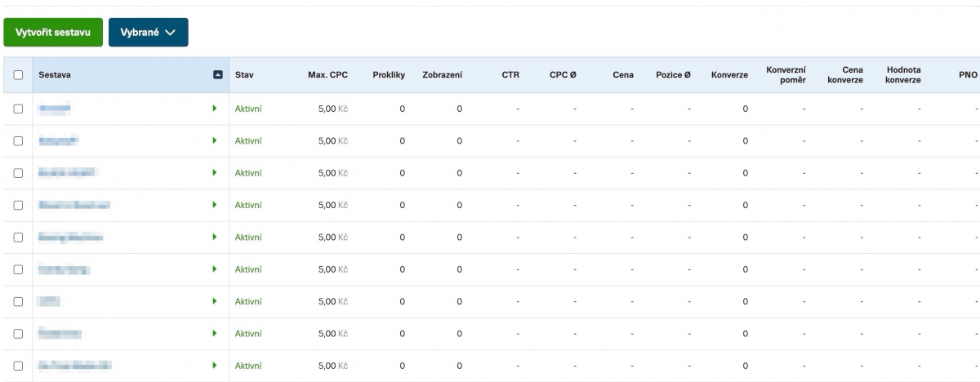Change the Aktivní status in the eighth row
The height and width of the screenshot is (382, 980).
pyautogui.click(x=248, y=334)
